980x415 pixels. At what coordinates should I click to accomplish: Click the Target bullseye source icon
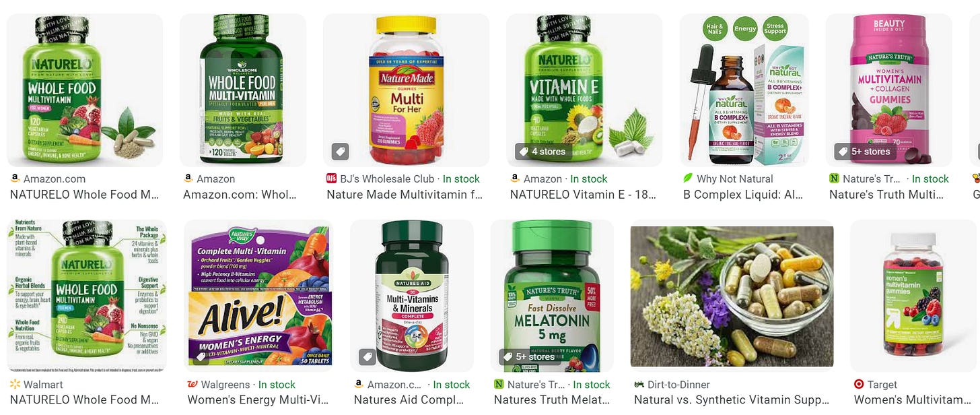pyautogui.click(x=858, y=385)
